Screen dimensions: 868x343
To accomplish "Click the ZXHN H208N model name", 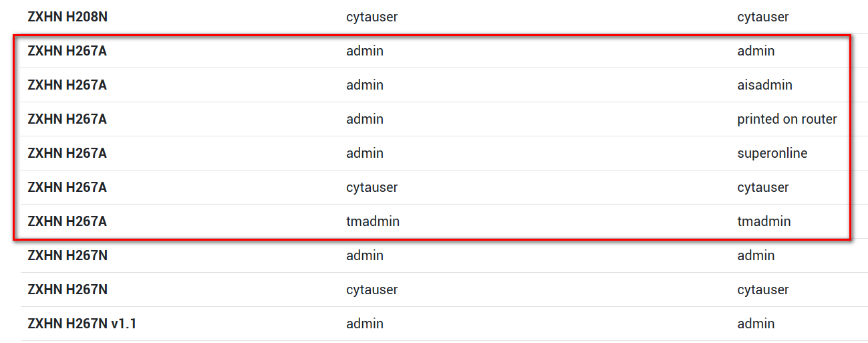I will pos(67,17).
